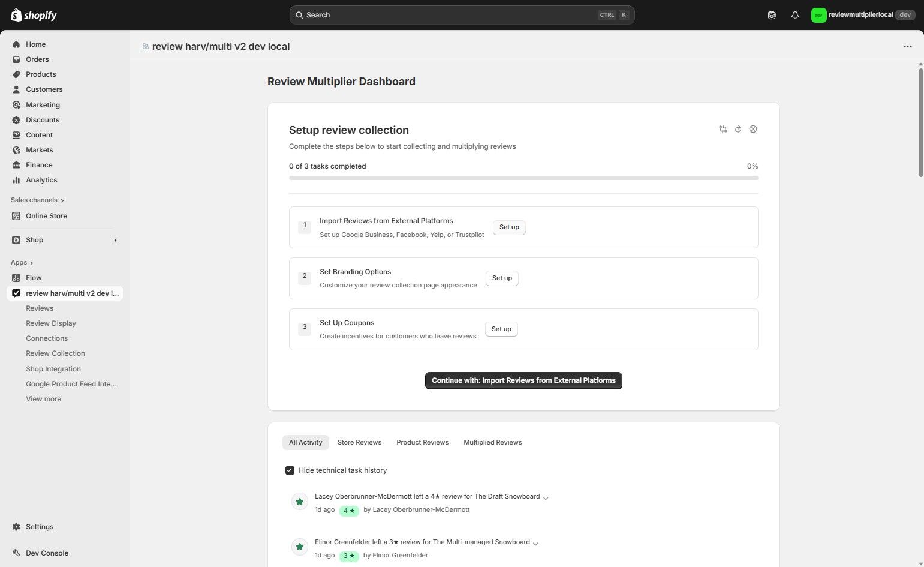The height and width of the screenshot is (567, 924).
Task: Click the sync icon on setup card
Action: point(723,129)
